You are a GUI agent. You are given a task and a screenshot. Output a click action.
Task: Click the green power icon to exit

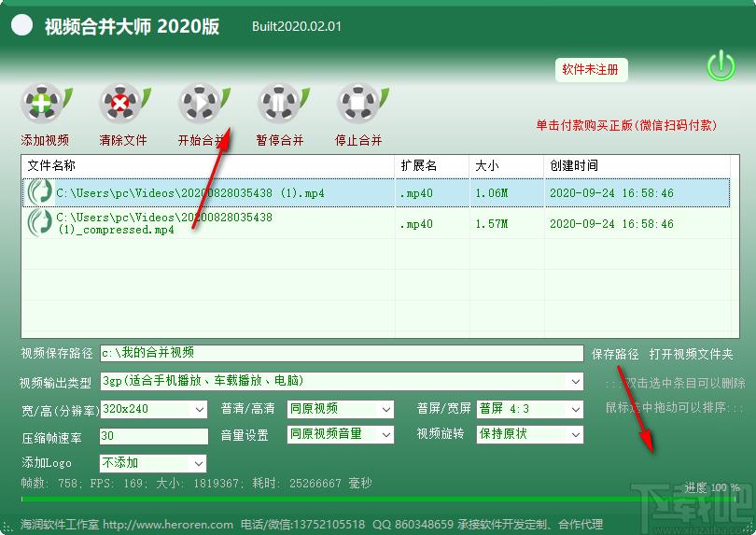721,66
